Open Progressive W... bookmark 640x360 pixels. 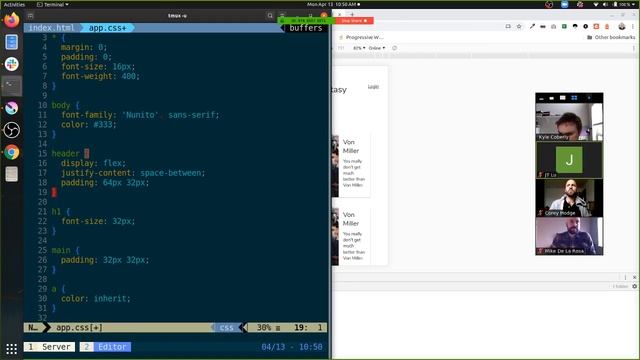[361, 37]
